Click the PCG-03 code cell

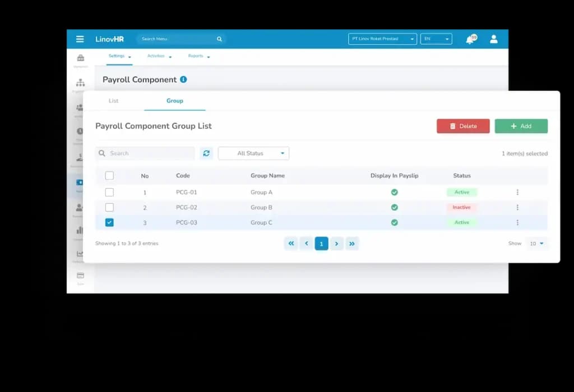pos(186,222)
